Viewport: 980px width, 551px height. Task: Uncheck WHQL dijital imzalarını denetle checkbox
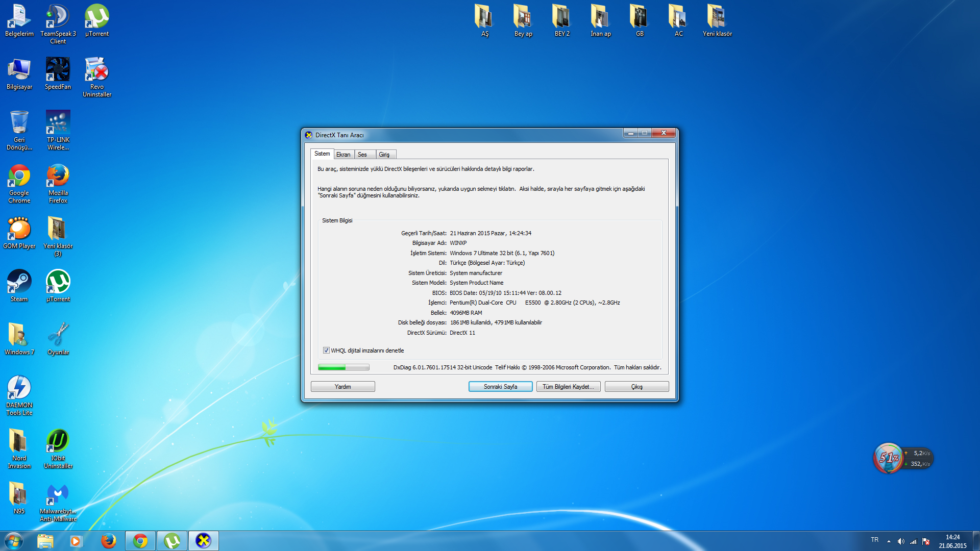click(x=326, y=350)
